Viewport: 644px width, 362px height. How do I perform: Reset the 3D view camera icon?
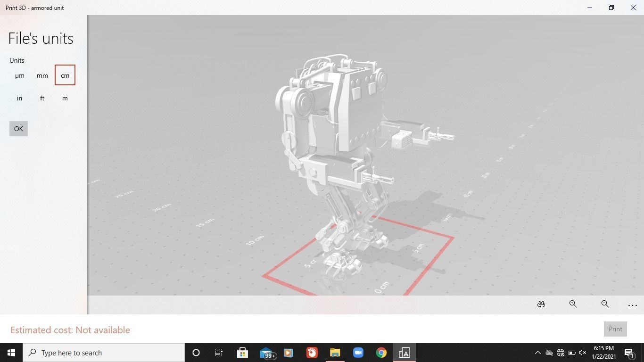point(541,304)
